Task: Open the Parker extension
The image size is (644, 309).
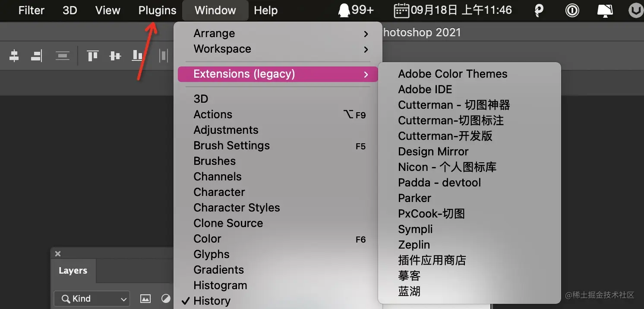Action: [x=470, y=198]
